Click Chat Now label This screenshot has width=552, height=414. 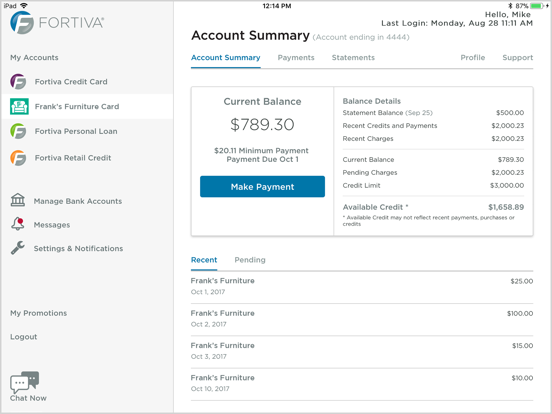point(28,398)
